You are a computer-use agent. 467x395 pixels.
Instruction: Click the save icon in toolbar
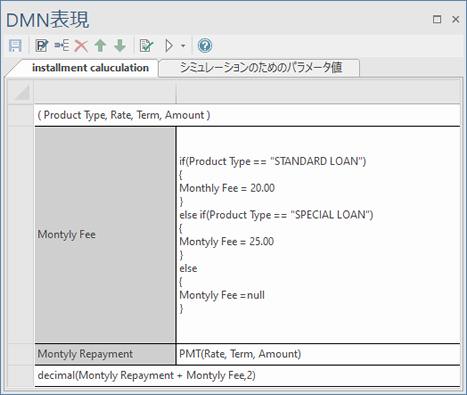pos(15,46)
